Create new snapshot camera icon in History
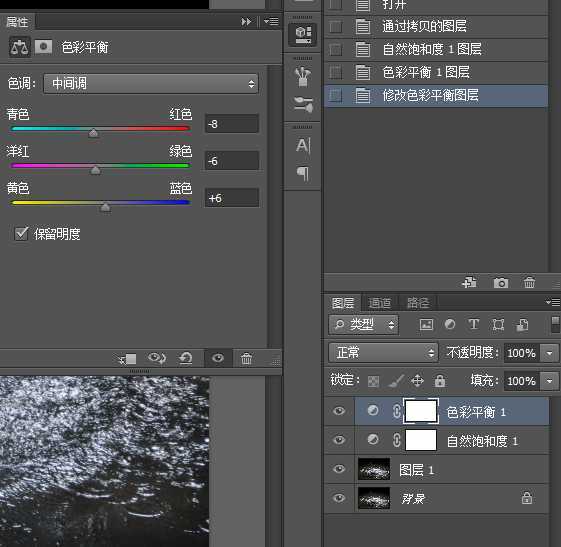561x547 pixels. (x=501, y=283)
